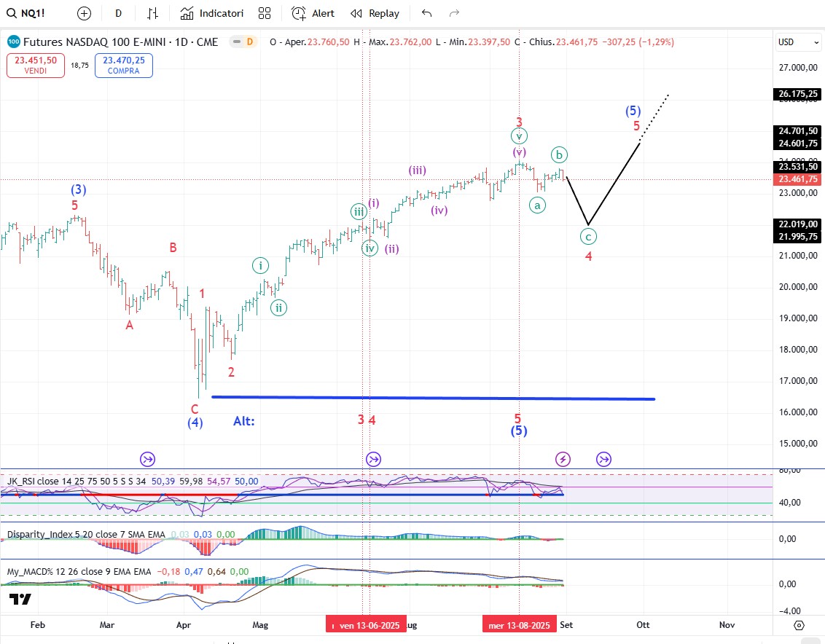Screen dimensions: 825x644
Task: Click the circled iii wave label
Action: tap(359, 211)
